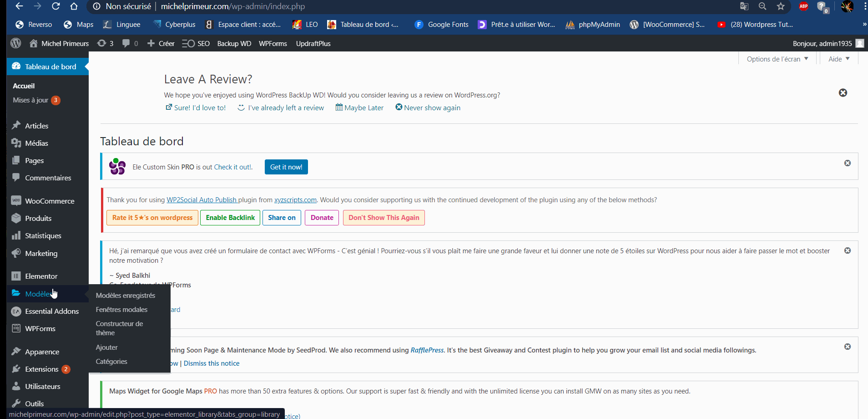Open the RafflePress link
The image size is (868, 419).
(x=427, y=350)
